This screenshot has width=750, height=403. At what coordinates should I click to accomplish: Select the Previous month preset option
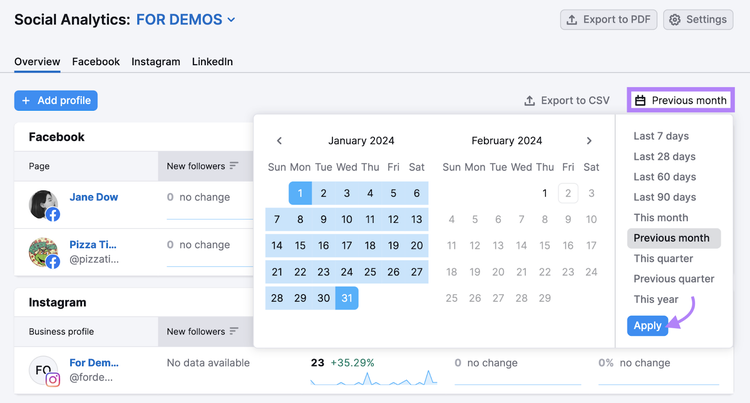coord(673,238)
